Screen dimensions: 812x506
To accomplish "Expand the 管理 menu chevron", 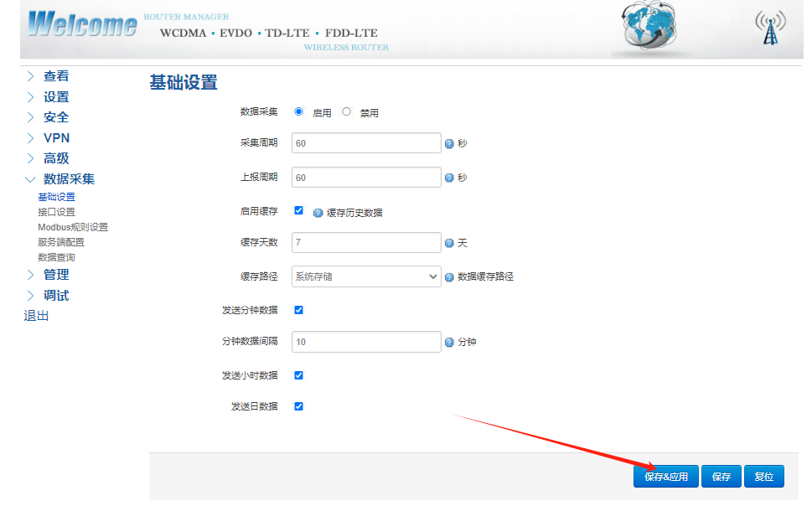I will 30,275.
